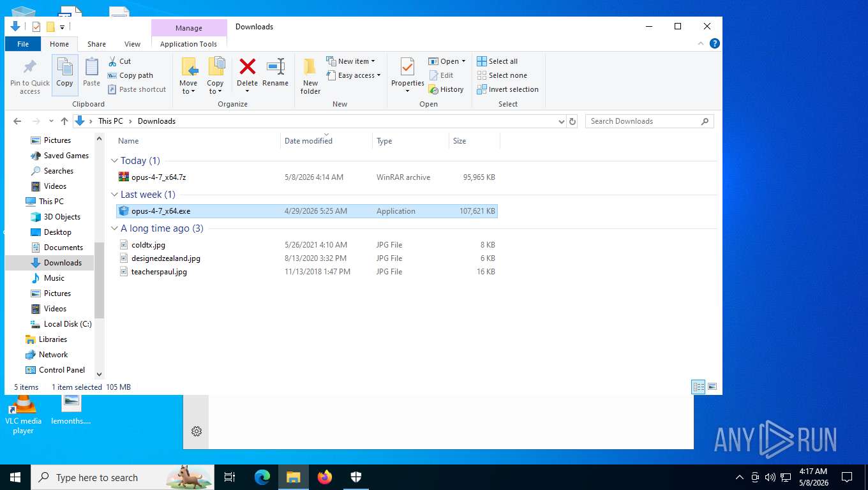Click the Manage contextual tab

pos(189,28)
